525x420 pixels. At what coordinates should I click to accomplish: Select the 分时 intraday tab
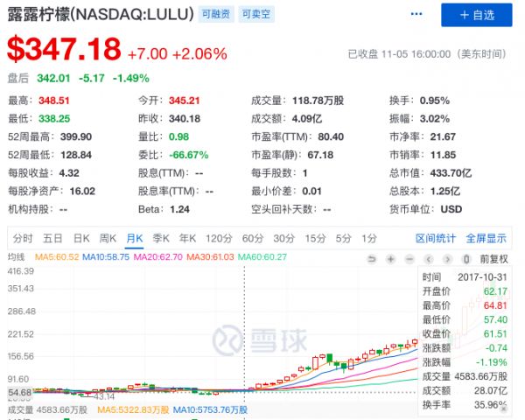(24, 238)
